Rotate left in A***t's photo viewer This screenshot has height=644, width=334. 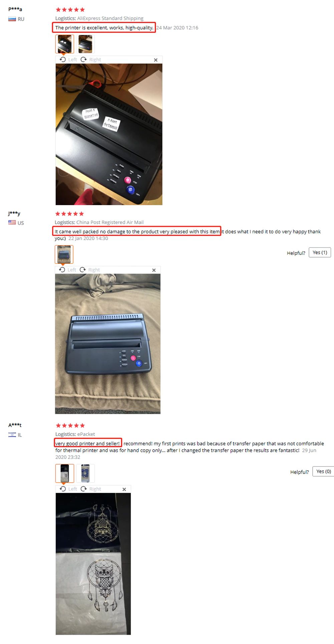[x=68, y=489]
